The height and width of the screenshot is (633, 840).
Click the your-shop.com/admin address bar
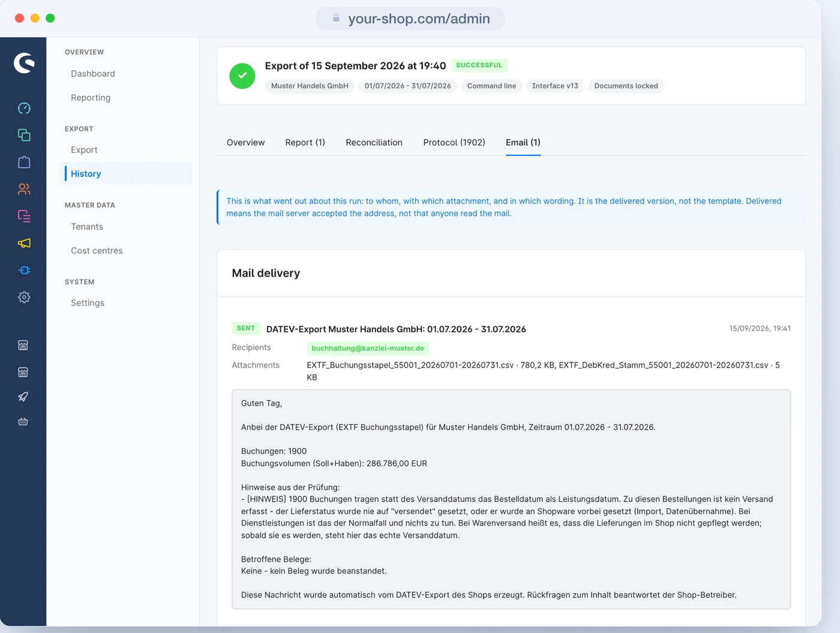pos(410,19)
